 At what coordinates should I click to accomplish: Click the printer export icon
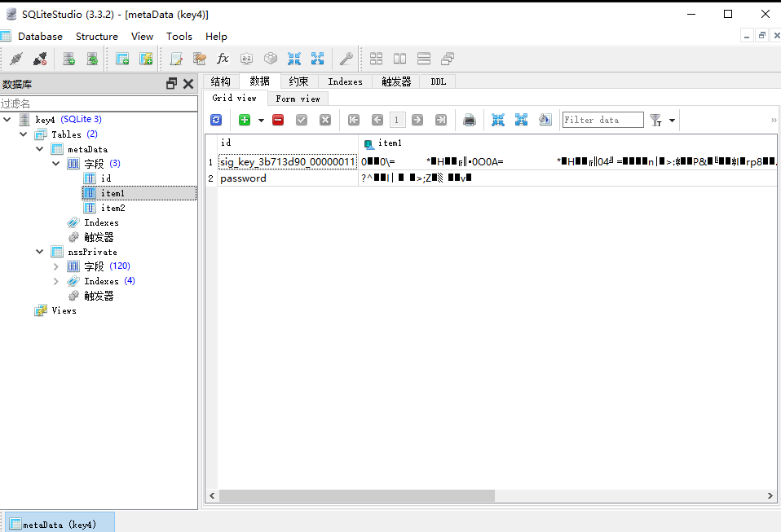470,120
